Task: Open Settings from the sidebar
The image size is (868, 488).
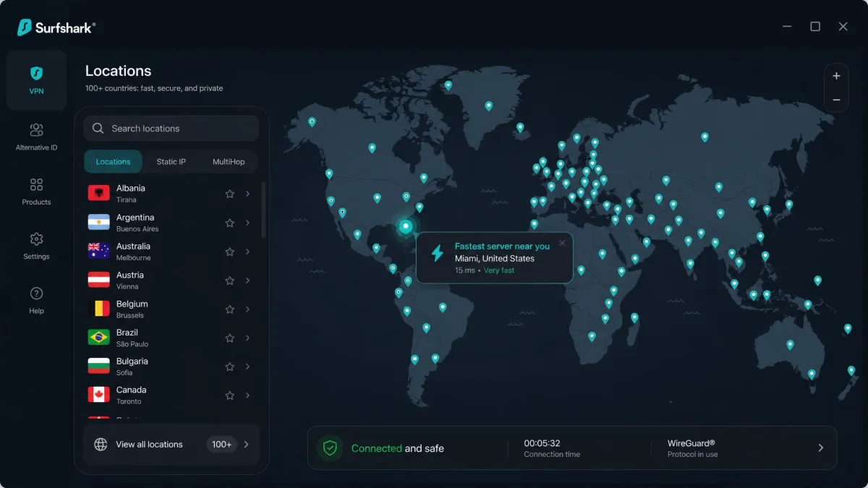Action: point(36,246)
